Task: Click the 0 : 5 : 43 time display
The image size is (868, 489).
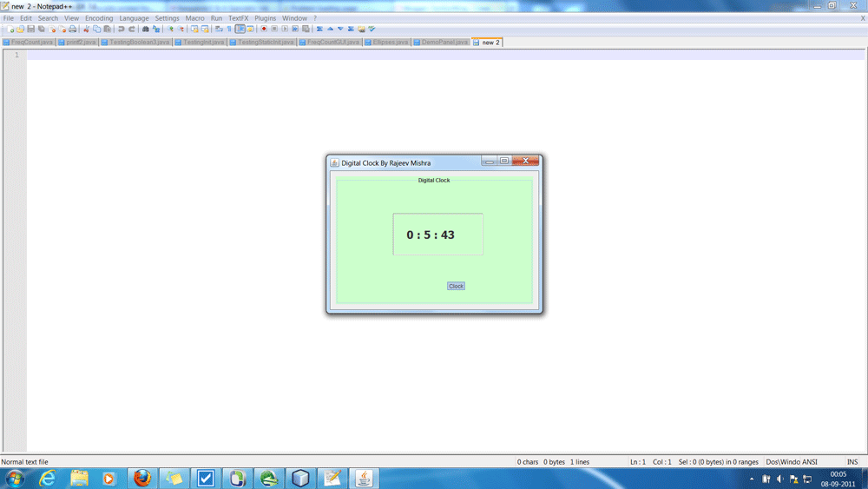Action: [431, 235]
